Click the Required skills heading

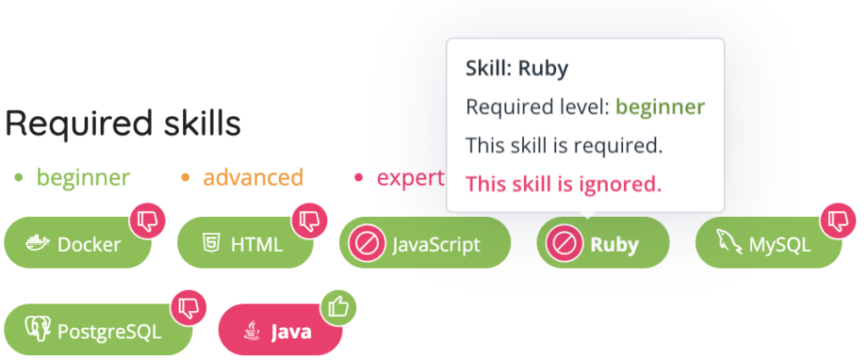pos(123,124)
